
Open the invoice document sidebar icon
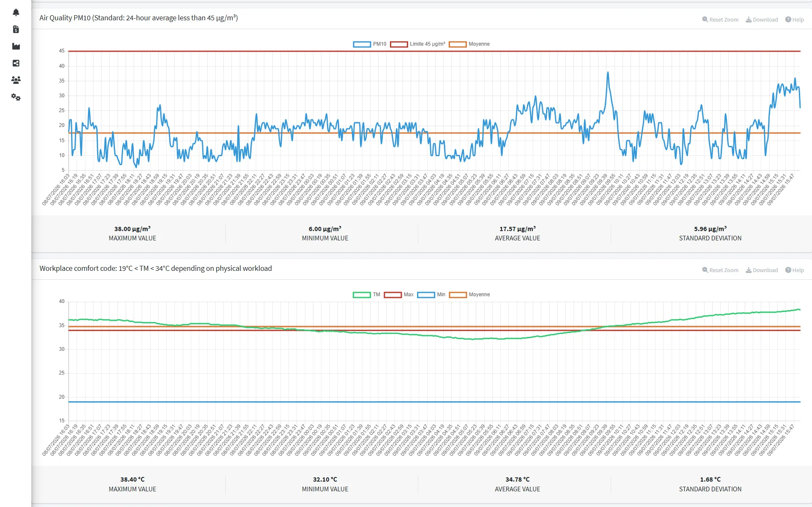(16, 29)
